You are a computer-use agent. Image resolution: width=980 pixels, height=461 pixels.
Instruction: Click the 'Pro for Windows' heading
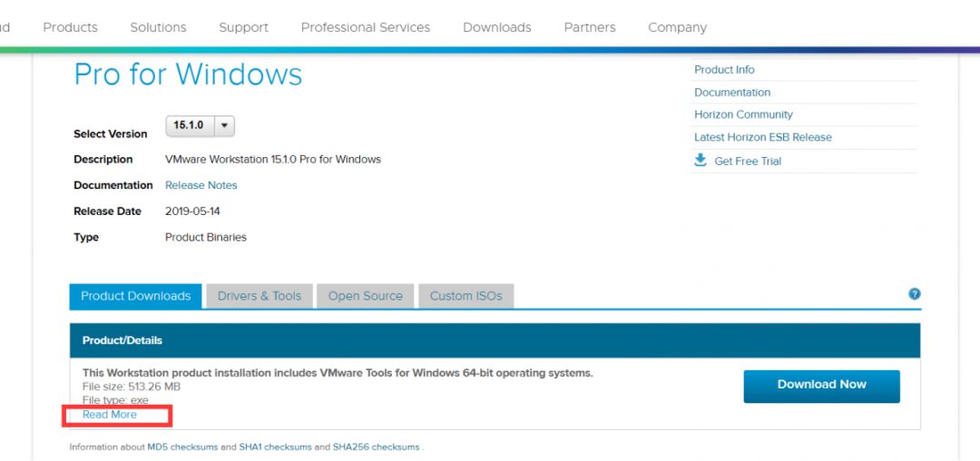[188, 74]
